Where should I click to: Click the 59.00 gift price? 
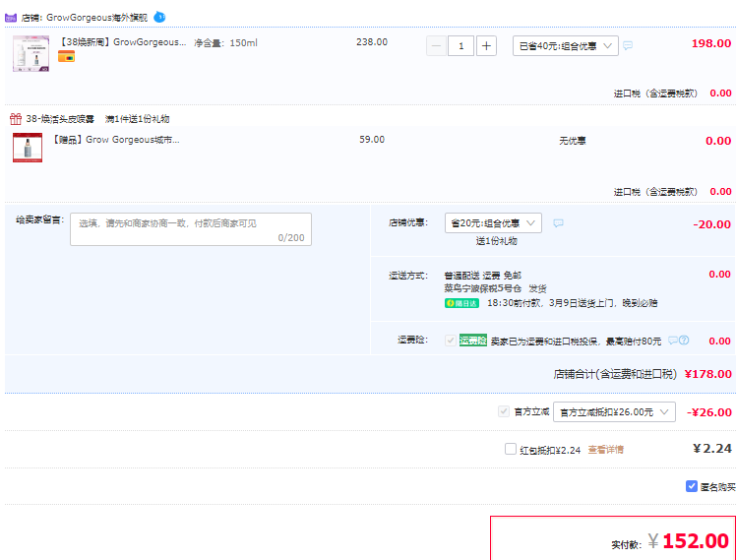pyautogui.click(x=372, y=140)
